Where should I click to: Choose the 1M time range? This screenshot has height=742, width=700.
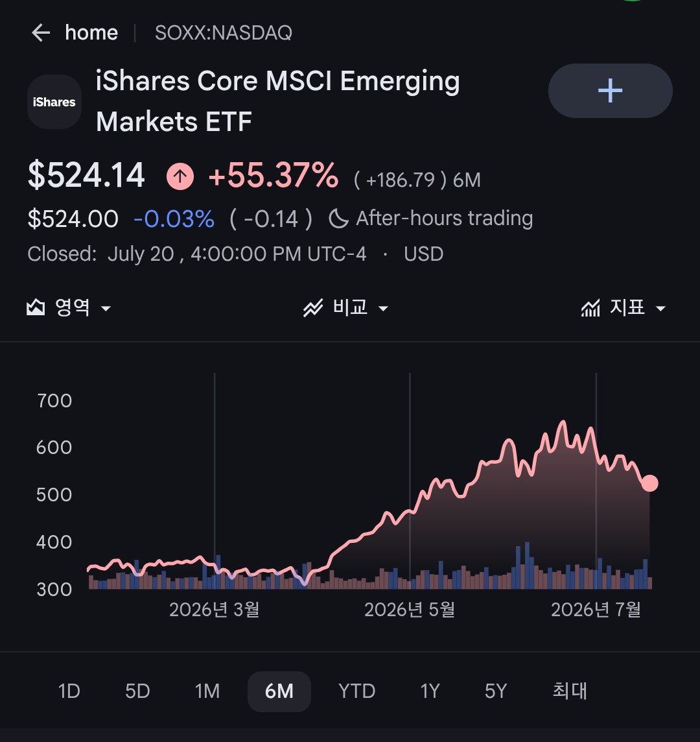point(207,691)
